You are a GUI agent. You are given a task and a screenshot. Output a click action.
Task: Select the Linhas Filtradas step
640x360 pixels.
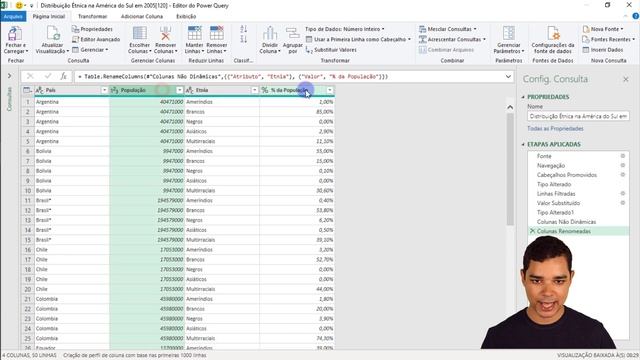pyautogui.click(x=556, y=194)
